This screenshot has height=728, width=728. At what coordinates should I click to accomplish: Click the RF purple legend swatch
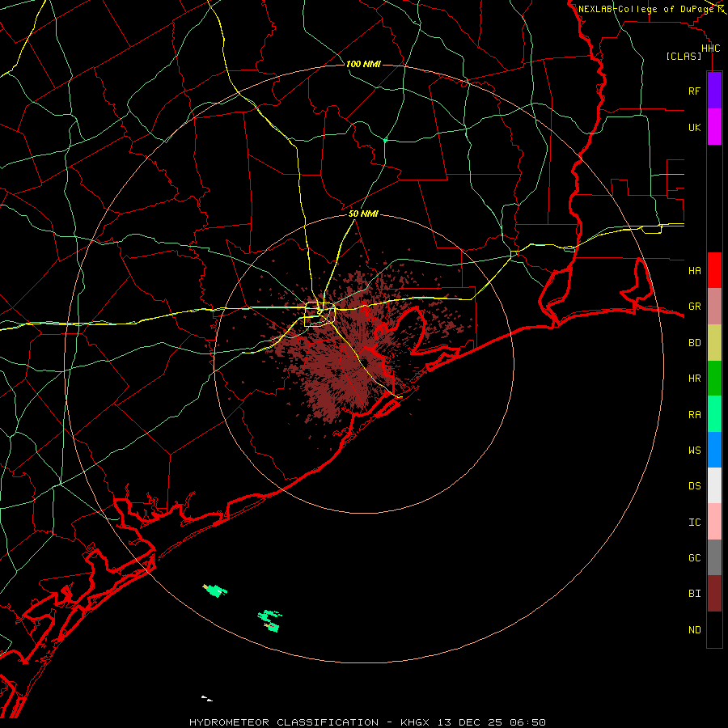(x=714, y=91)
